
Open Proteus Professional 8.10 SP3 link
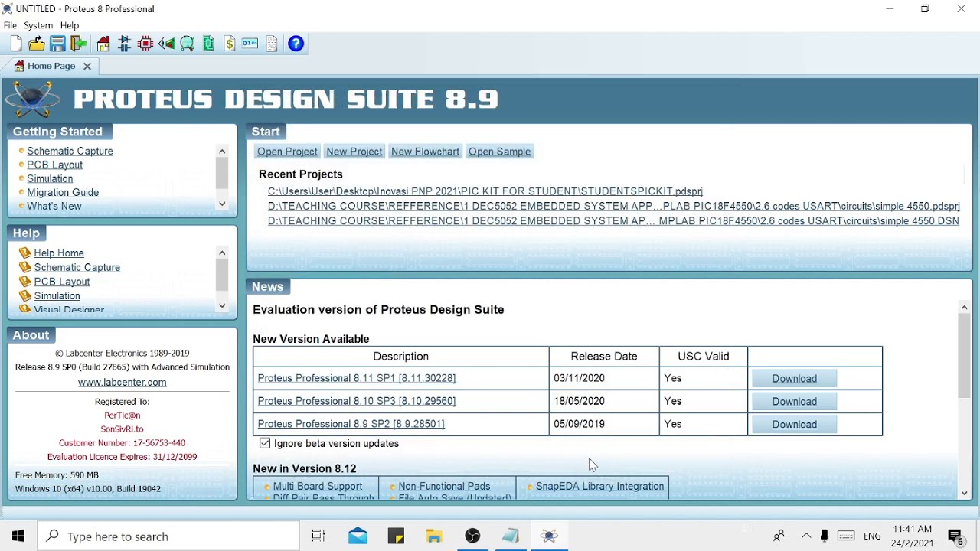tap(357, 401)
